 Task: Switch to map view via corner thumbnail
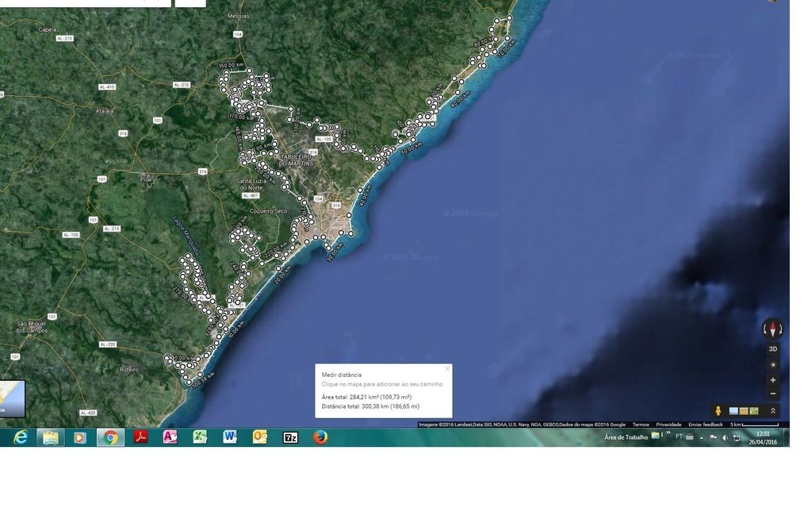12,398
